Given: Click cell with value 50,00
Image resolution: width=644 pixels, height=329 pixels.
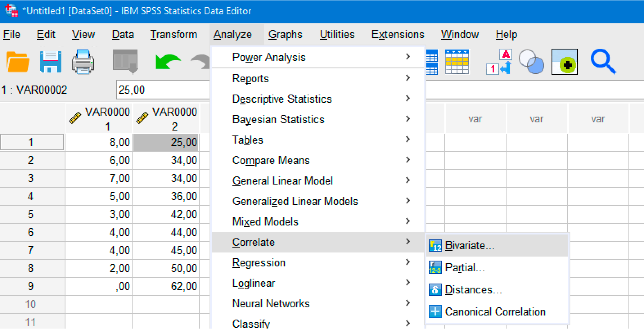Looking at the screenshot, I should [166, 268].
